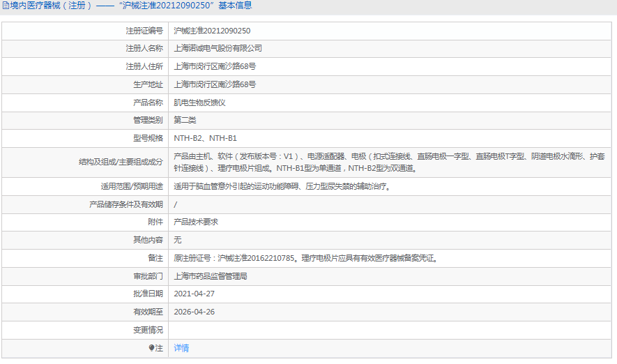The height and width of the screenshot is (364, 617).
Task: Click the 附件 label
Action: click(x=155, y=222)
